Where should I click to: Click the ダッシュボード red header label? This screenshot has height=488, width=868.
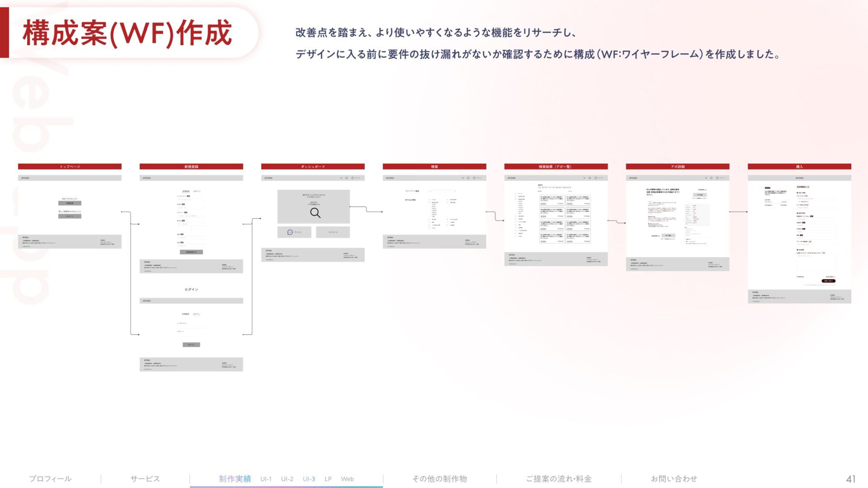(x=313, y=167)
